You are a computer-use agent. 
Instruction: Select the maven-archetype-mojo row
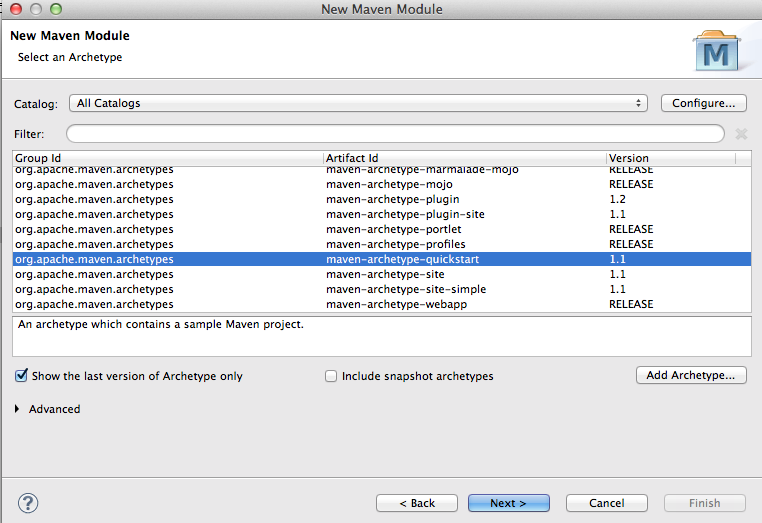(382, 184)
